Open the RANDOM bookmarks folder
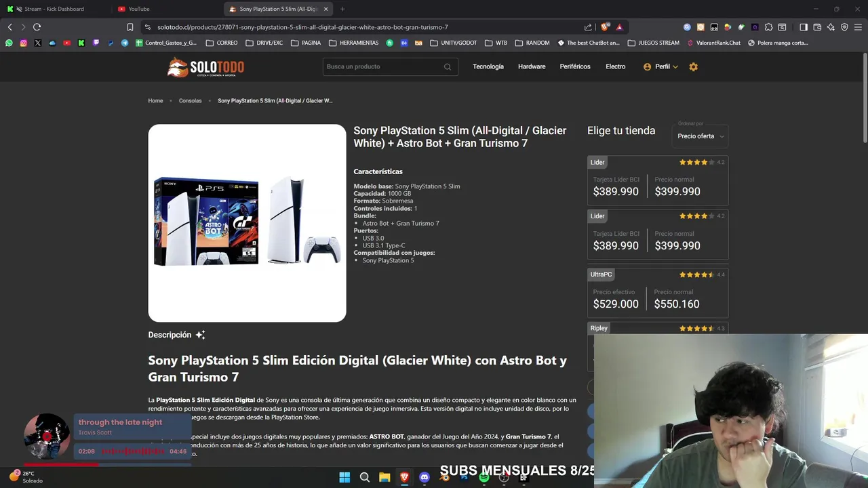The height and width of the screenshot is (488, 868). [532, 43]
